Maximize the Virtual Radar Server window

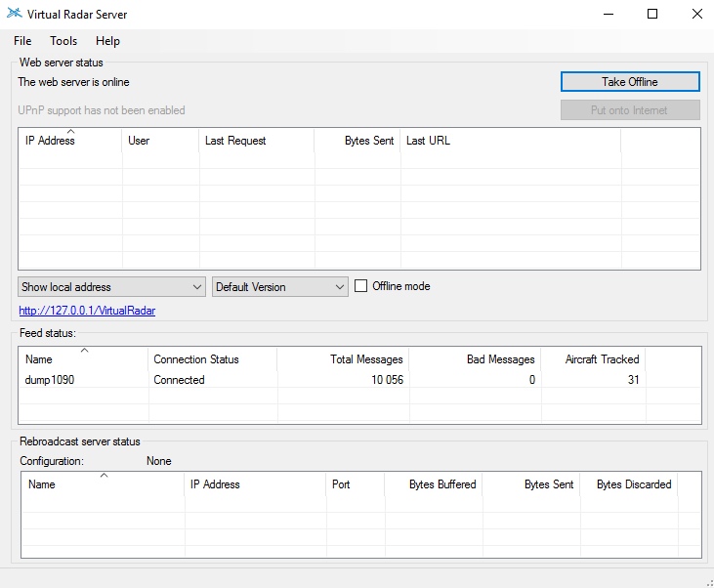(652, 14)
